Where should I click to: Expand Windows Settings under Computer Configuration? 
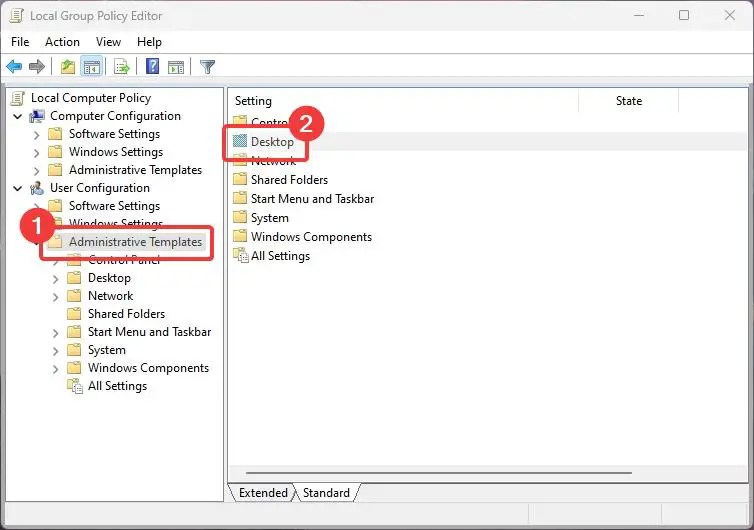(37, 153)
